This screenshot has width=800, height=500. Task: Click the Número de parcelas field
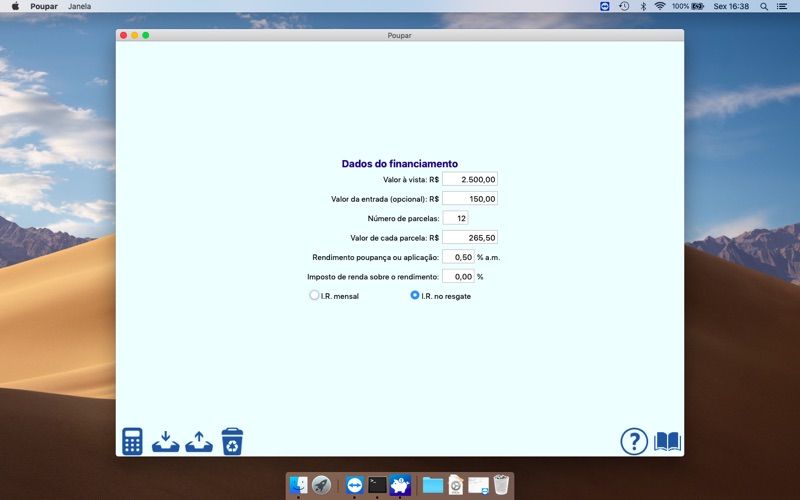455,218
